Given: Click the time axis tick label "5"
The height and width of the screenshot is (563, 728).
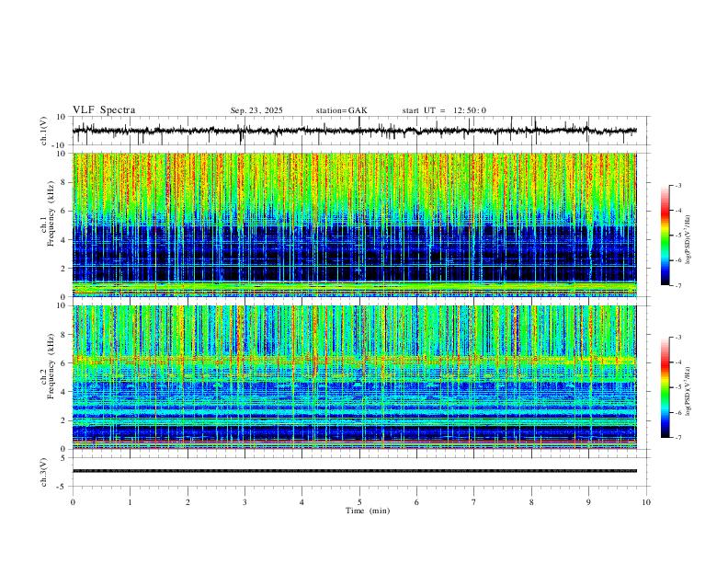Looking at the screenshot, I should tap(359, 502).
